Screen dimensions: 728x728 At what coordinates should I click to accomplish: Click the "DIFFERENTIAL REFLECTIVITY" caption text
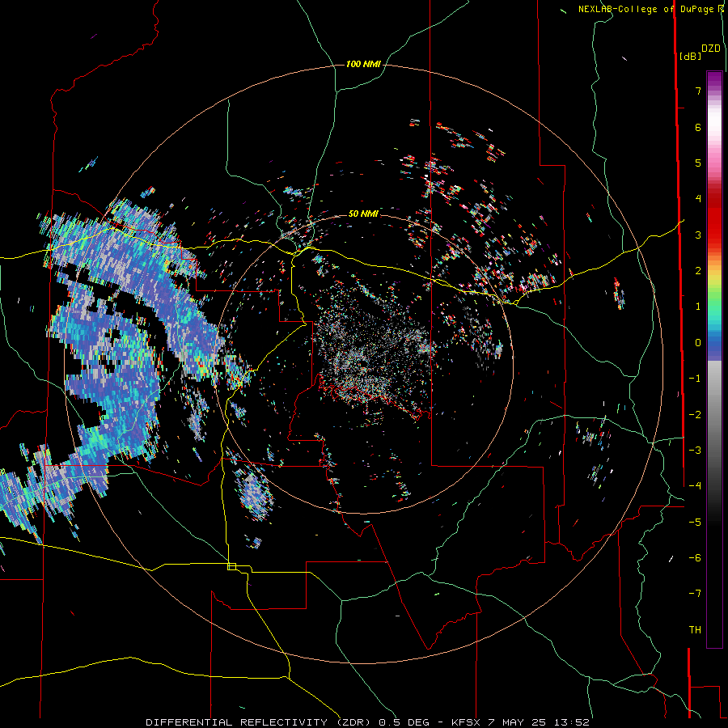(x=236, y=722)
